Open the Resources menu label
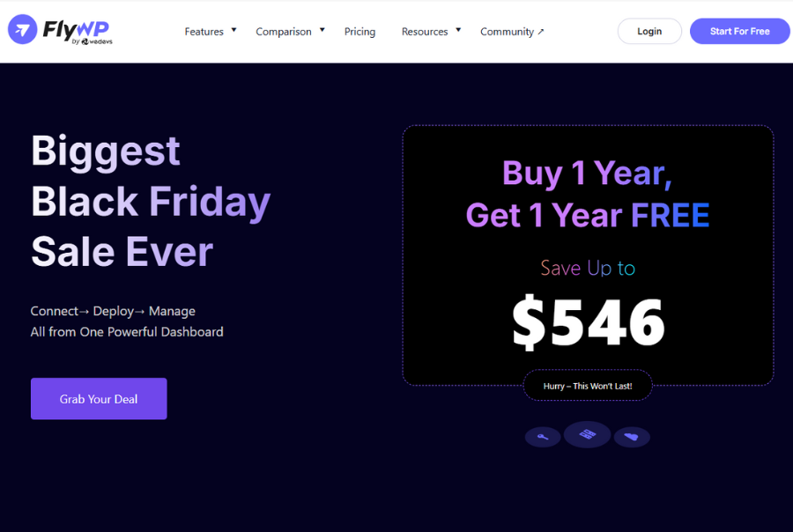 click(425, 32)
